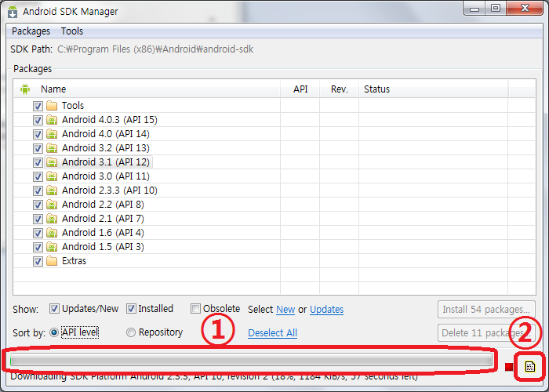Uncheck the Android 2.1 (API 7) checkbox
The width and height of the screenshot is (549, 392).
coord(38,219)
